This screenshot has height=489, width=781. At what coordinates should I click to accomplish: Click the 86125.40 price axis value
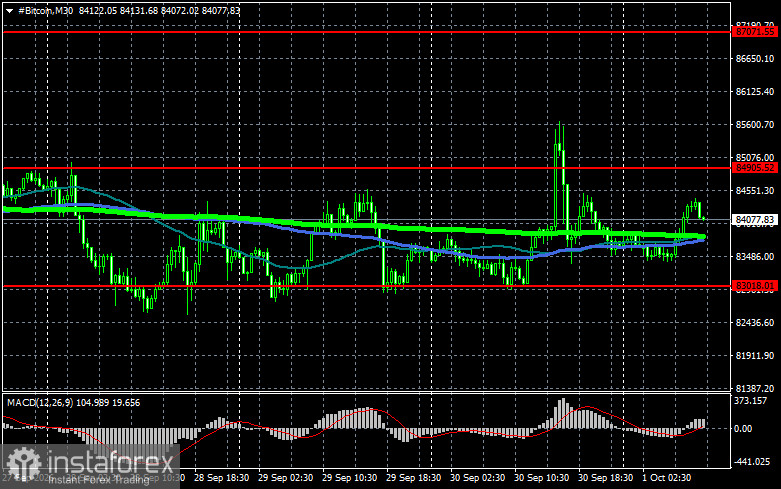pos(755,92)
